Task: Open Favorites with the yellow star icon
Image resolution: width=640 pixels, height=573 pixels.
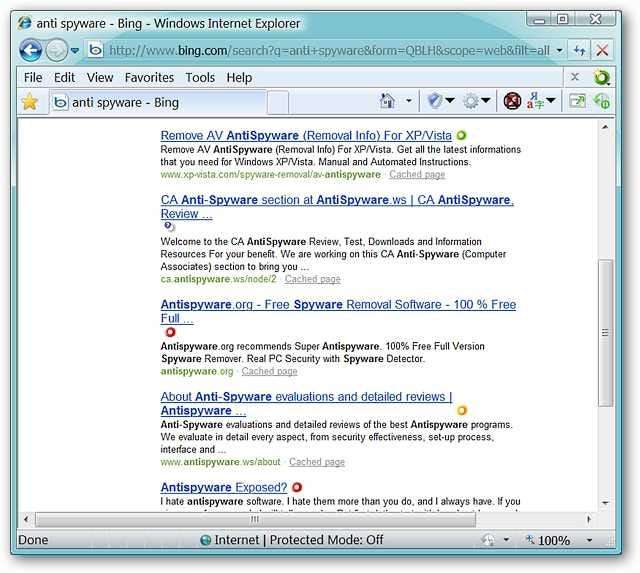Action: click(30, 102)
